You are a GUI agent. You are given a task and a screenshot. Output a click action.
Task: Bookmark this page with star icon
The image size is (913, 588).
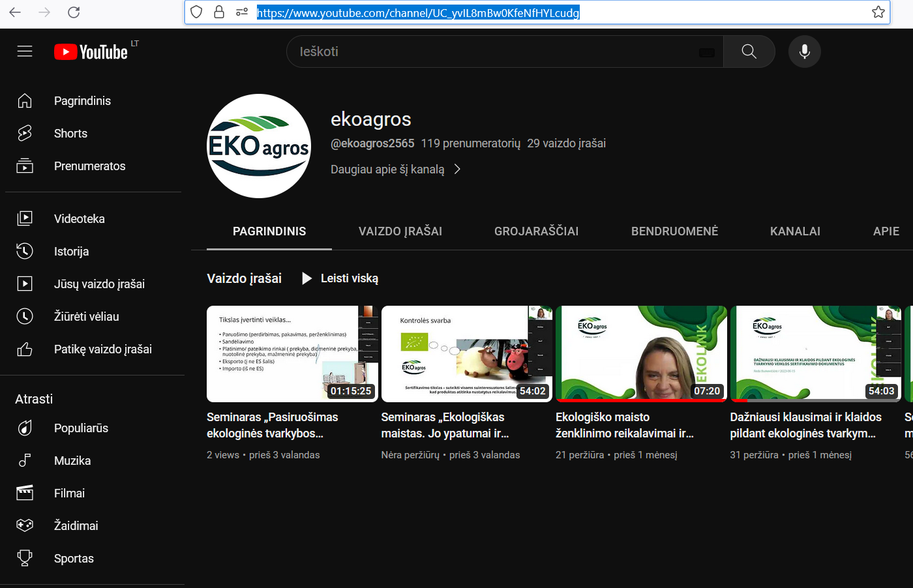(x=878, y=12)
